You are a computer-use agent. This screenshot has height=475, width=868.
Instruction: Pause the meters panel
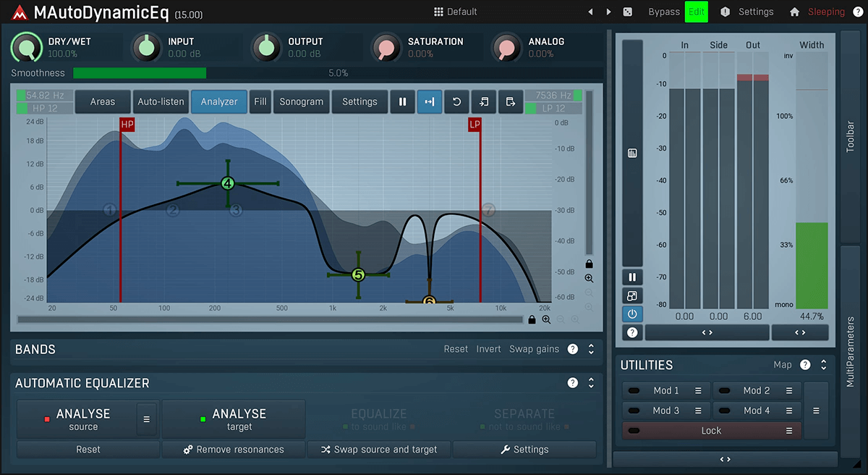tap(632, 277)
